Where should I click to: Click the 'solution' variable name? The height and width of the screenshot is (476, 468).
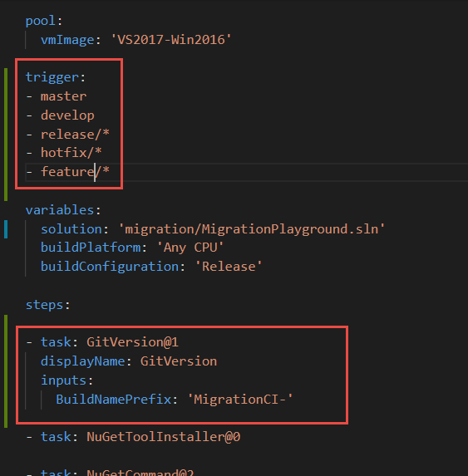point(71,229)
